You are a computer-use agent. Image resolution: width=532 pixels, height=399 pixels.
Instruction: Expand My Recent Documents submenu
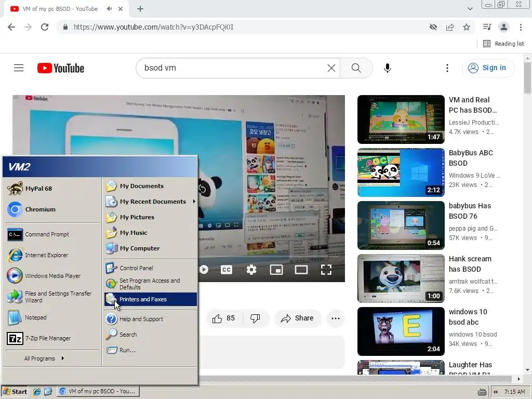[x=151, y=202]
